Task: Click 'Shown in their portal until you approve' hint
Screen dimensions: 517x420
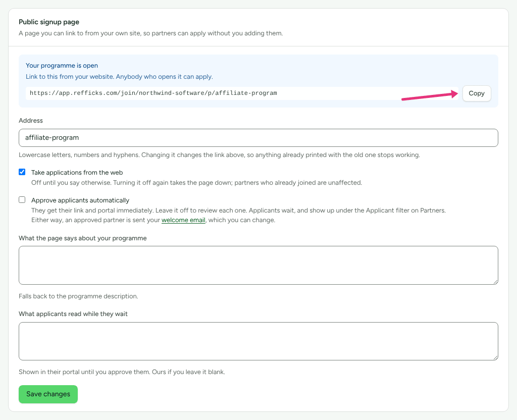Action: point(122,372)
